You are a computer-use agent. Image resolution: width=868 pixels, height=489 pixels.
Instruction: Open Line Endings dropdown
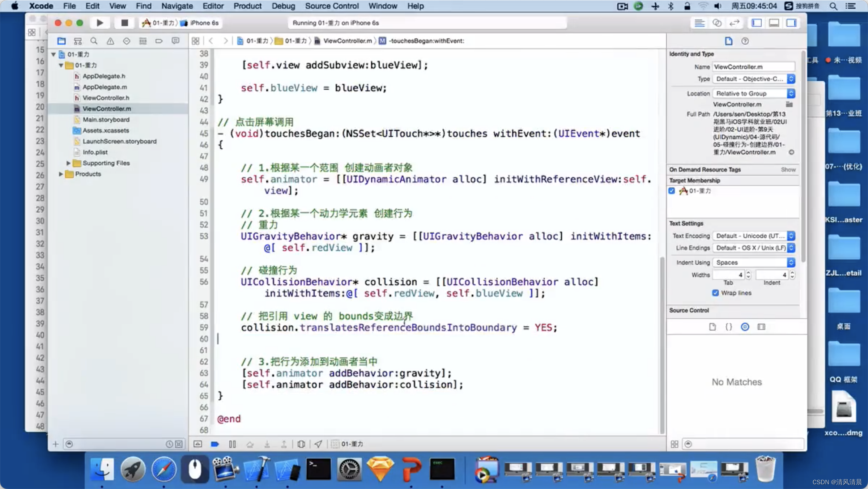[x=754, y=248]
